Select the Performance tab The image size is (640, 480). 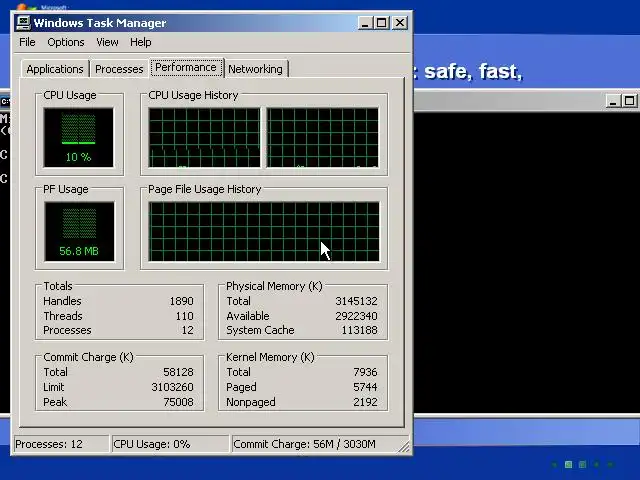(186, 67)
